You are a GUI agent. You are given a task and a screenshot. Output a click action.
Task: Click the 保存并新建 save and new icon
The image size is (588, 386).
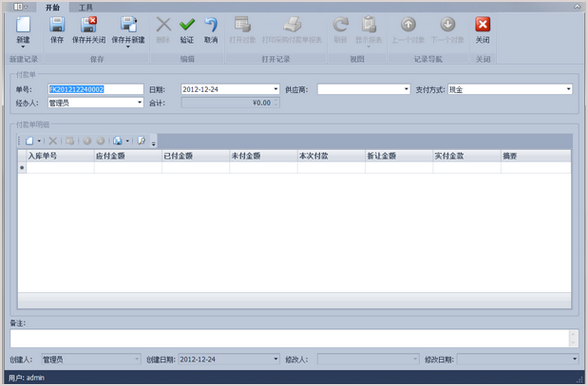(x=128, y=25)
